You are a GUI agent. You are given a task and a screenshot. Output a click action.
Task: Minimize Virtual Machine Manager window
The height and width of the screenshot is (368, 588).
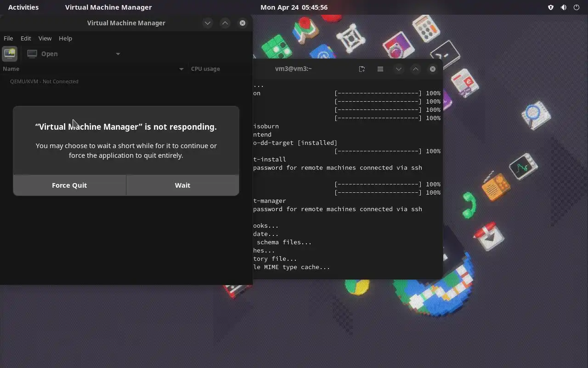pos(208,23)
